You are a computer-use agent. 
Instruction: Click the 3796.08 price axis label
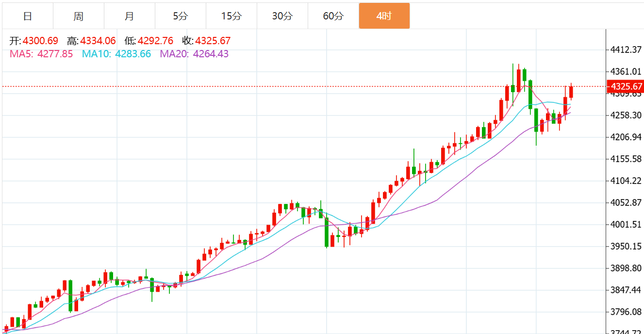[627, 312]
